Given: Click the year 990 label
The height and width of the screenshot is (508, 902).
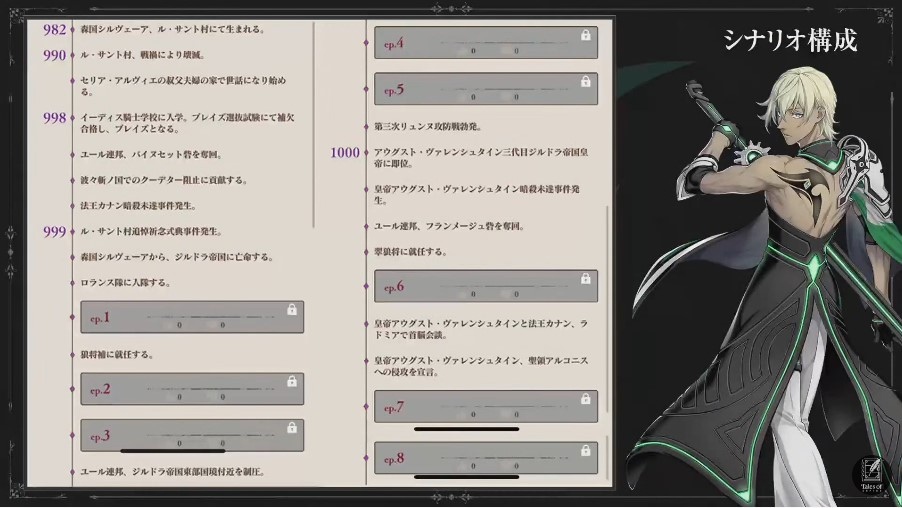Looking at the screenshot, I should coord(55,55).
